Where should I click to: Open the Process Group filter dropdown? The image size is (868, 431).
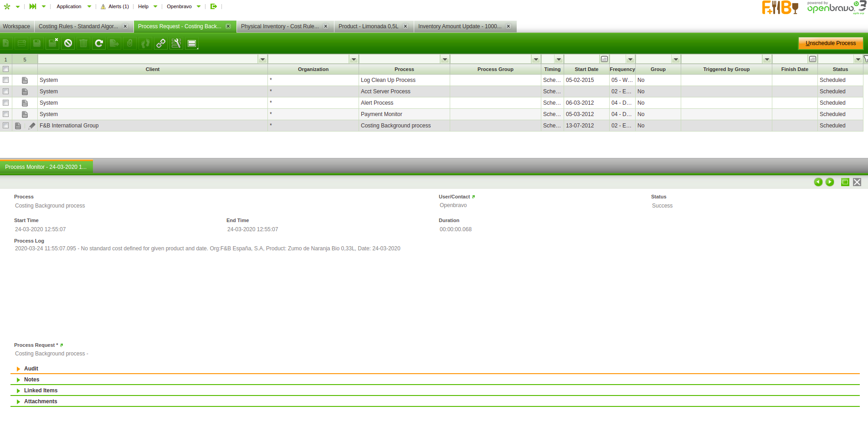[x=536, y=59]
